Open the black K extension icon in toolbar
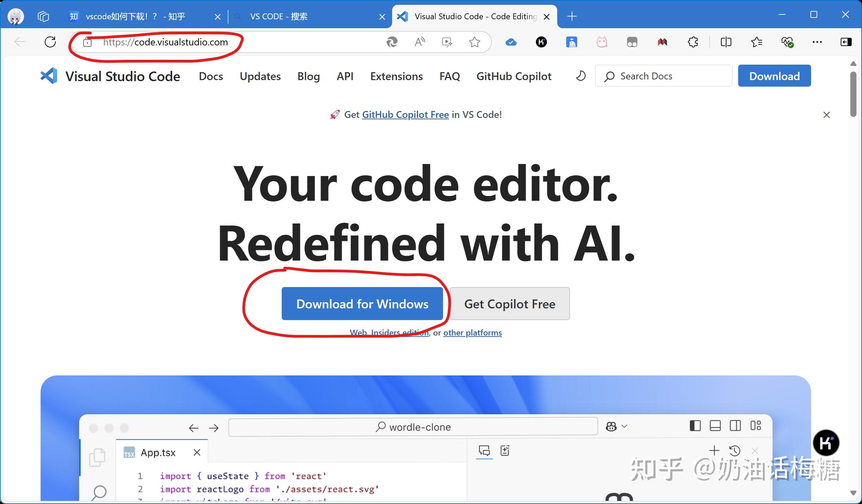 pos(541,42)
